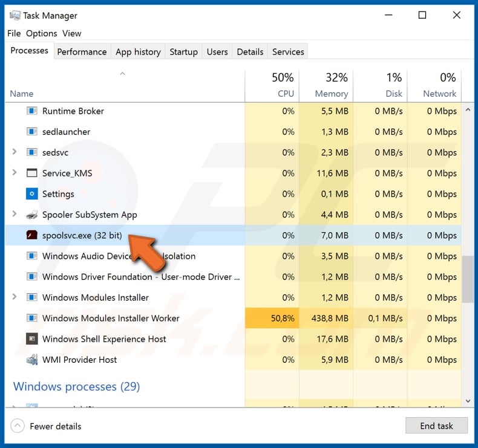
Task: Select the Runtime Broker process name
Action: coord(73,111)
